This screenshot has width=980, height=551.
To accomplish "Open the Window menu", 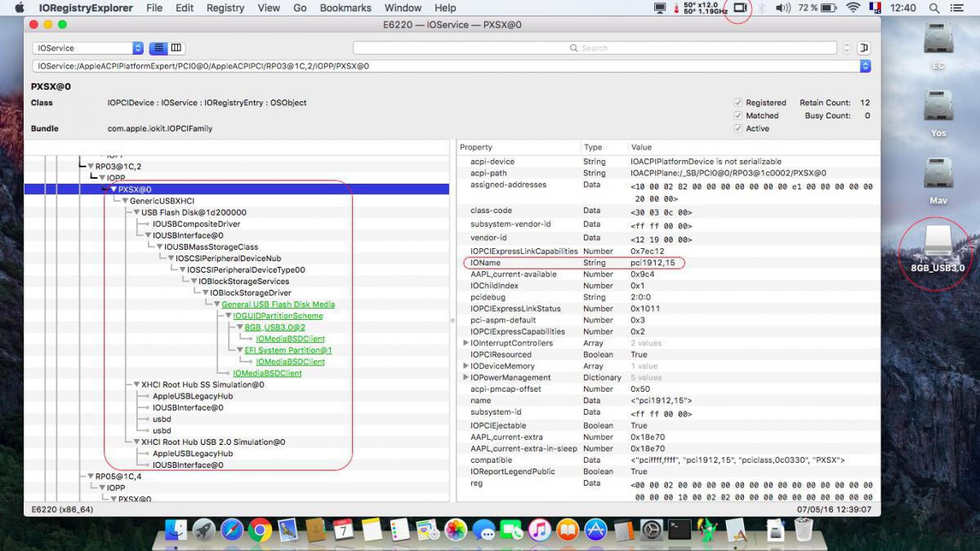I will [403, 8].
